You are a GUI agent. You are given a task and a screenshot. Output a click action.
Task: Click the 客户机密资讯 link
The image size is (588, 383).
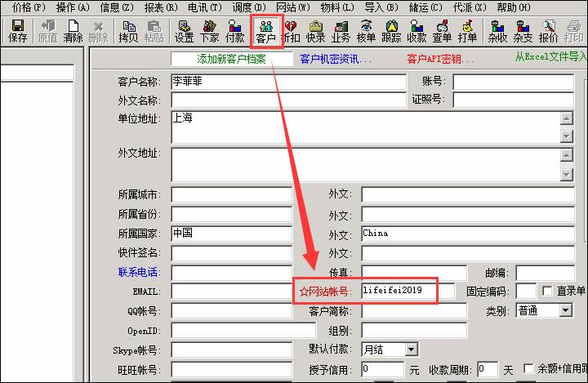[335, 59]
